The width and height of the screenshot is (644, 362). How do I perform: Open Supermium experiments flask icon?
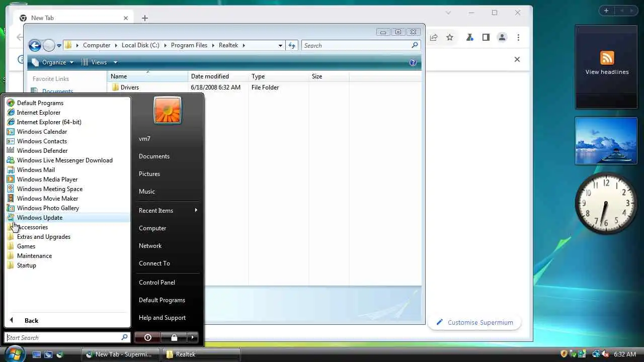point(469,37)
